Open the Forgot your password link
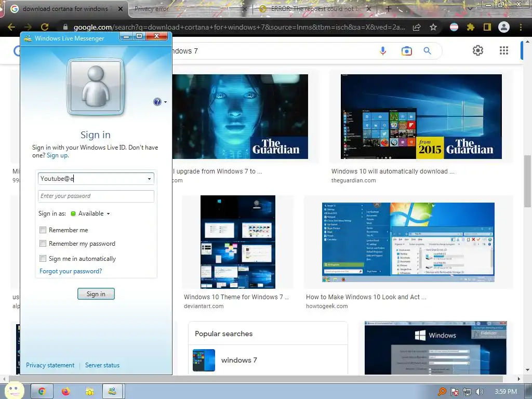532x399 pixels. (71, 271)
